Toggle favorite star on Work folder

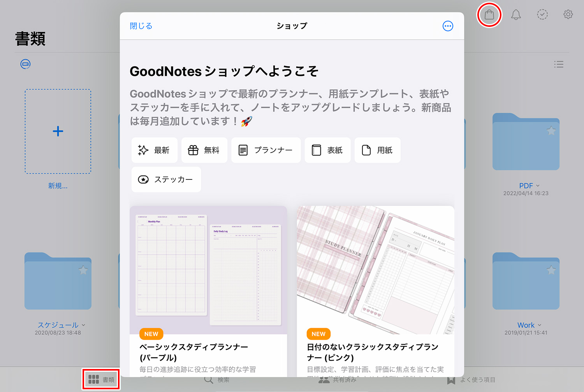tap(551, 270)
